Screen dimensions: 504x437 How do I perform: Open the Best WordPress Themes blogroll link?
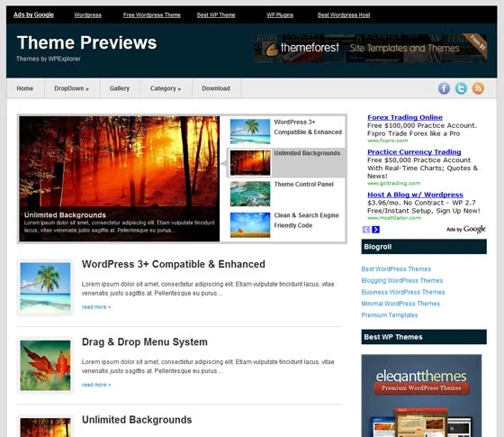pyautogui.click(x=396, y=269)
